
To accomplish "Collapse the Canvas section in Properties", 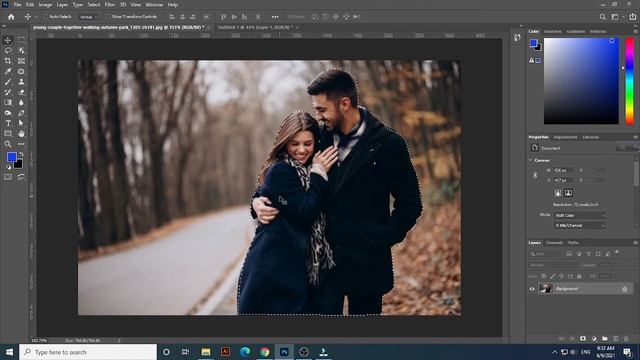I will [531, 160].
